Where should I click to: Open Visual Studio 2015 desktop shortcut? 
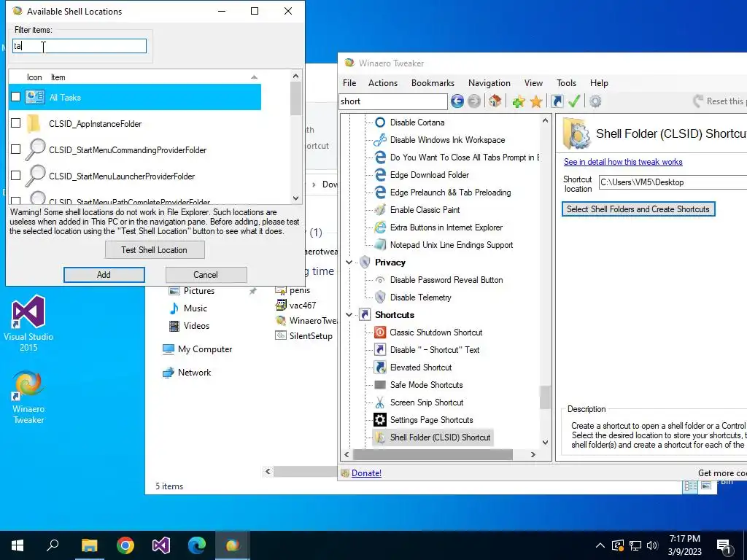(x=28, y=323)
